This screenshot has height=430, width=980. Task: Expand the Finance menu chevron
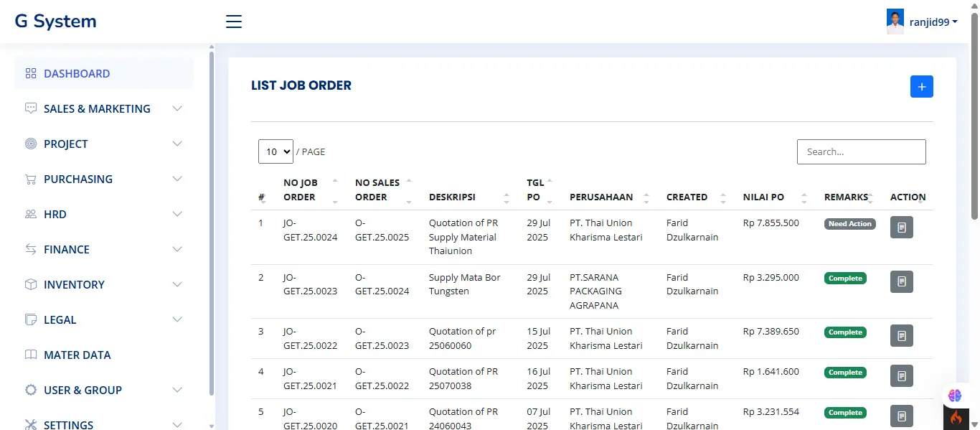point(177,250)
